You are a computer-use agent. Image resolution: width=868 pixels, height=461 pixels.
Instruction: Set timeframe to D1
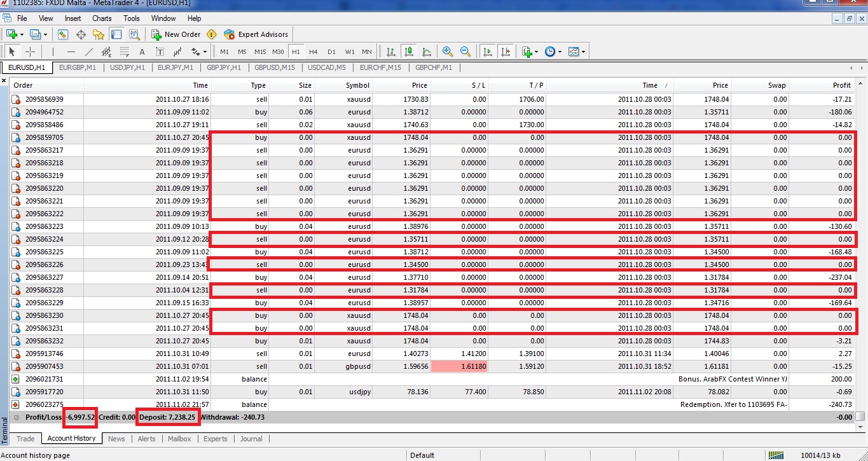(x=331, y=52)
